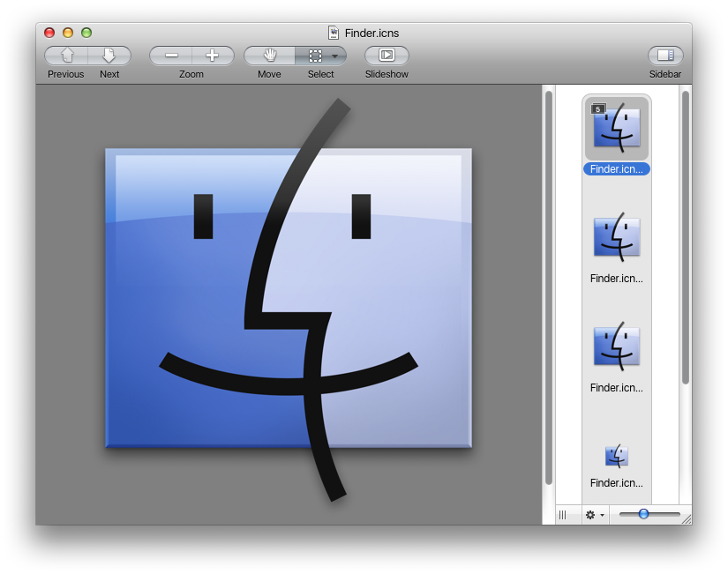Open the Select tool dropdown arrow
This screenshot has height=574, width=728.
335,56
